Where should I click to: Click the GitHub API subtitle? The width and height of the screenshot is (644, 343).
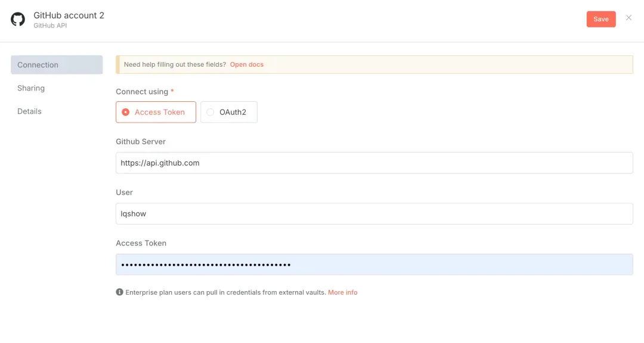coord(50,26)
